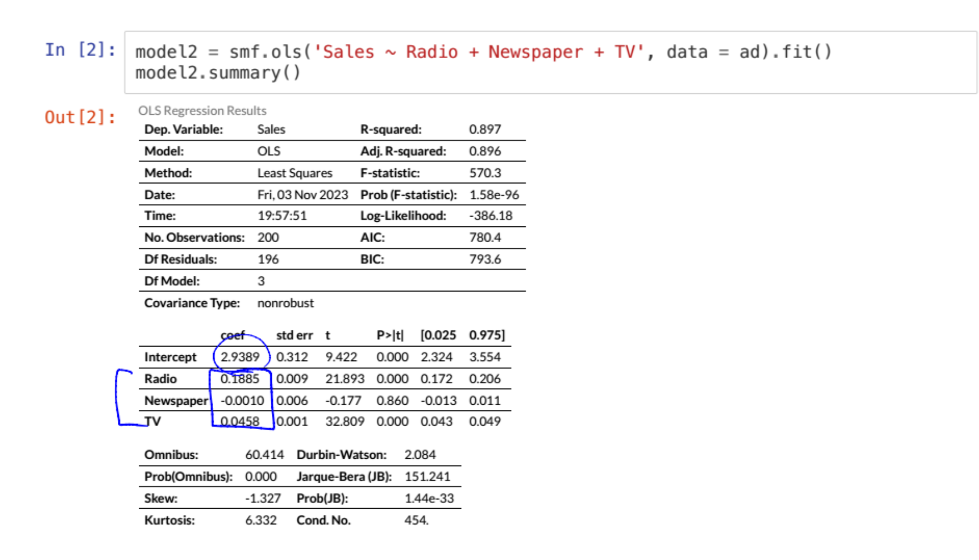Click the coef column header

click(x=233, y=335)
